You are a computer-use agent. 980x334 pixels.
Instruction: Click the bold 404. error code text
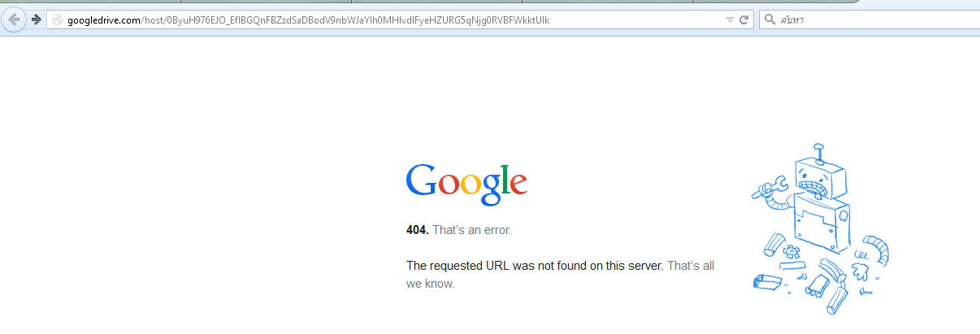click(418, 230)
